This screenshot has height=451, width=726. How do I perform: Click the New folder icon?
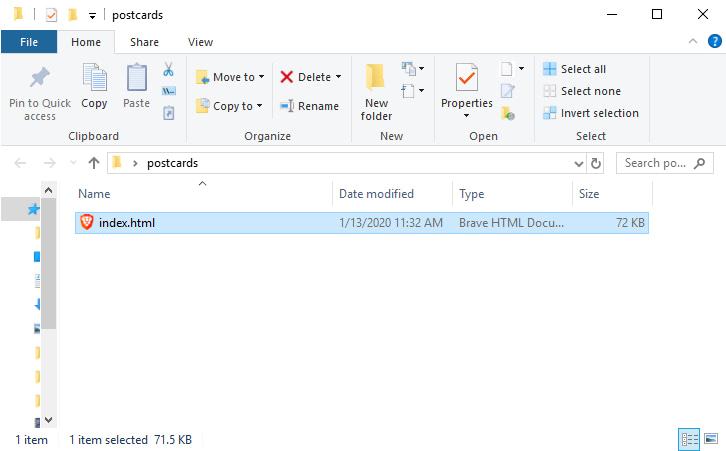376,77
